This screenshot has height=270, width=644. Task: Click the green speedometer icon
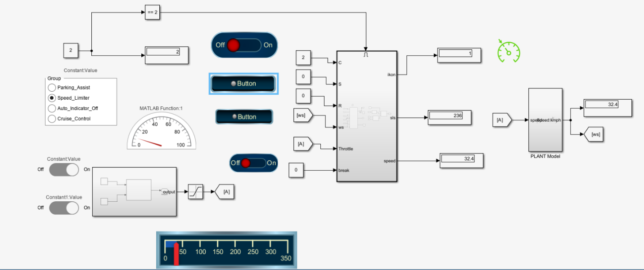click(x=509, y=50)
